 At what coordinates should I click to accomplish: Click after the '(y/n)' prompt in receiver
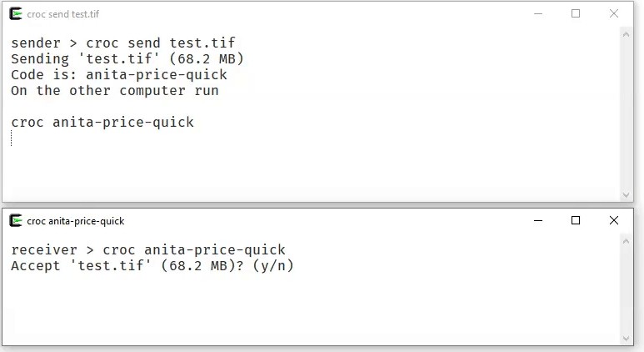tap(300, 266)
